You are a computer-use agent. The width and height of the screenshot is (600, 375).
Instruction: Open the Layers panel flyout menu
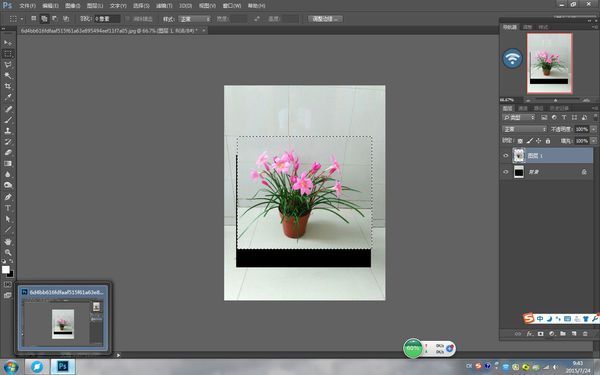594,108
